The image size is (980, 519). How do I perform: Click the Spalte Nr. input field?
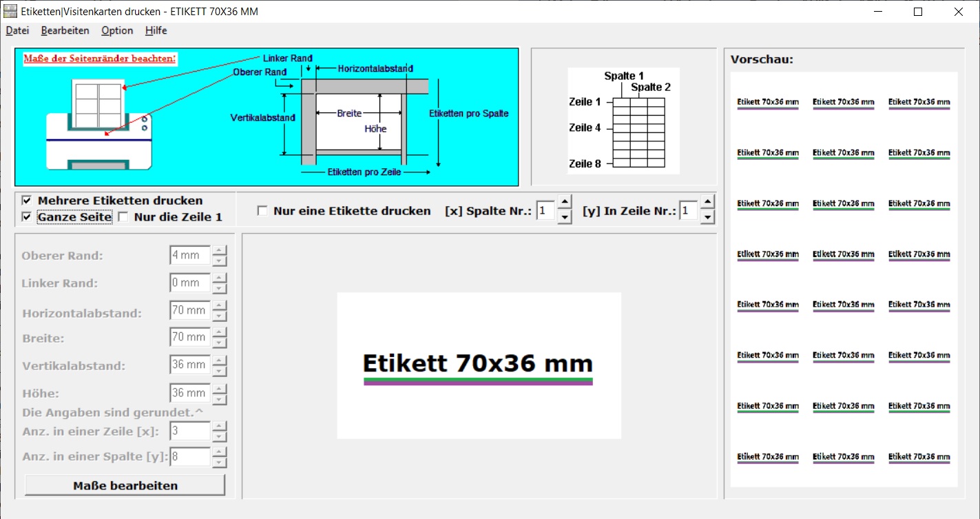click(x=545, y=211)
